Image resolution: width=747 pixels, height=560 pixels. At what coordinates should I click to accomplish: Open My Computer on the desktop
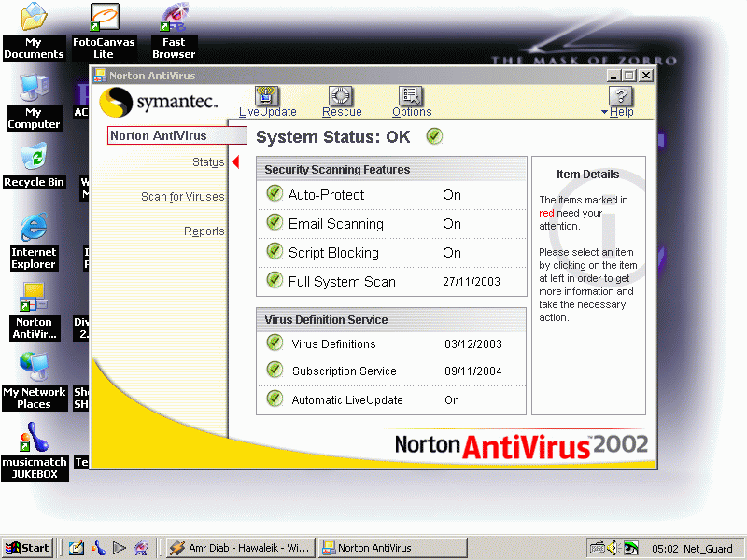click(x=34, y=102)
